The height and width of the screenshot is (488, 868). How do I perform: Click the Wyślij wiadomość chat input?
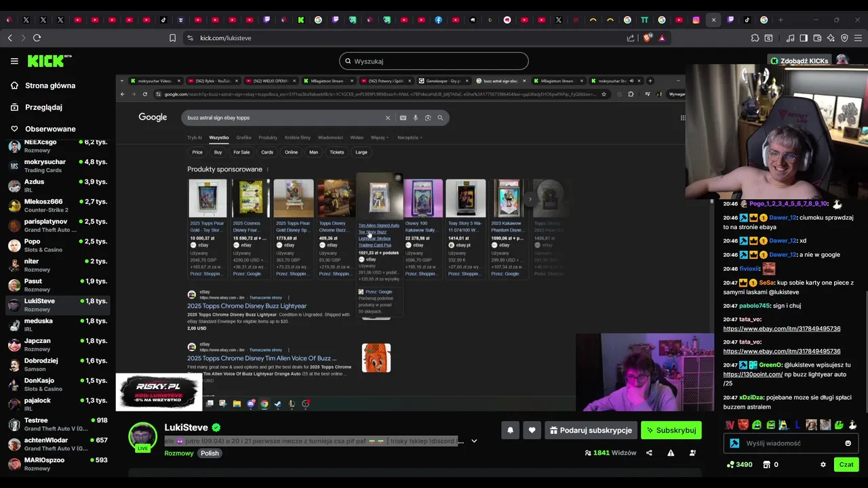[792, 443]
